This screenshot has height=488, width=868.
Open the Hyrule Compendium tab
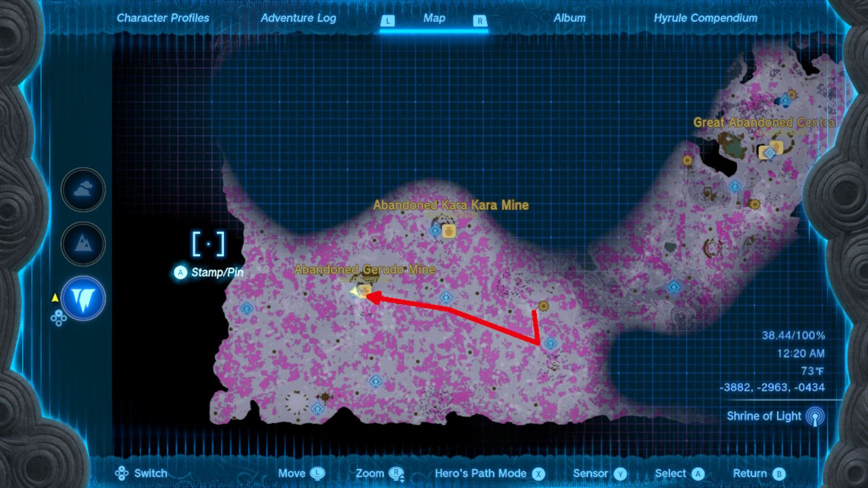(705, 18)
